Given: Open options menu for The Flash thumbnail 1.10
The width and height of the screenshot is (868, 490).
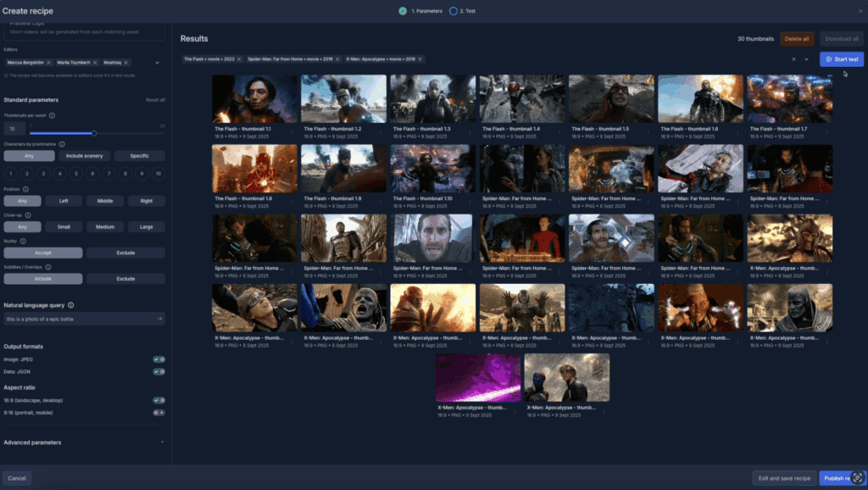Looking at the screenshot, I should tap(470, 203).
